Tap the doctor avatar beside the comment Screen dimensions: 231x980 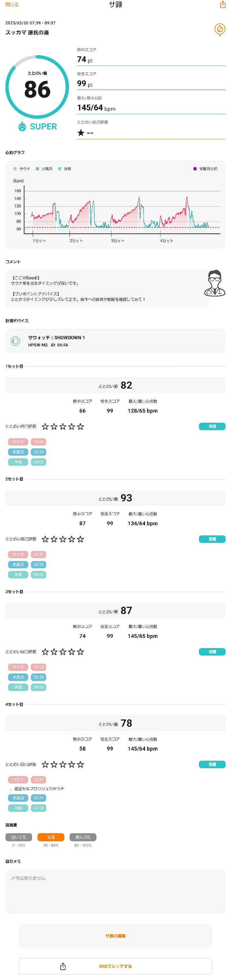pos(215,283)
